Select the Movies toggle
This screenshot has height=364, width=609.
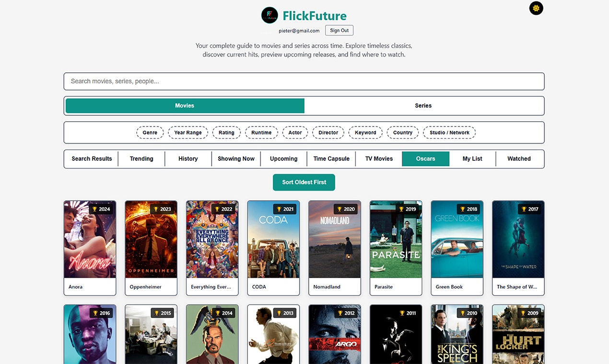(185, 105)
